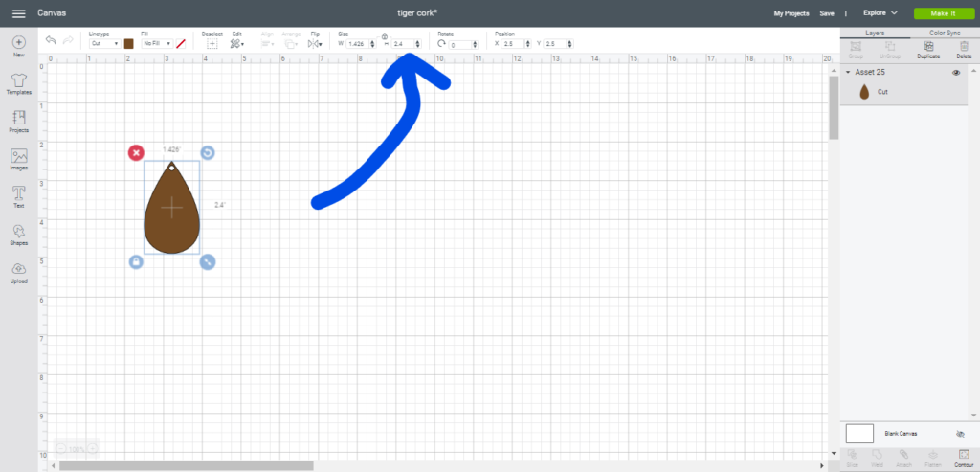
Task: Open the Templates panel
Action: pos(18,82)
